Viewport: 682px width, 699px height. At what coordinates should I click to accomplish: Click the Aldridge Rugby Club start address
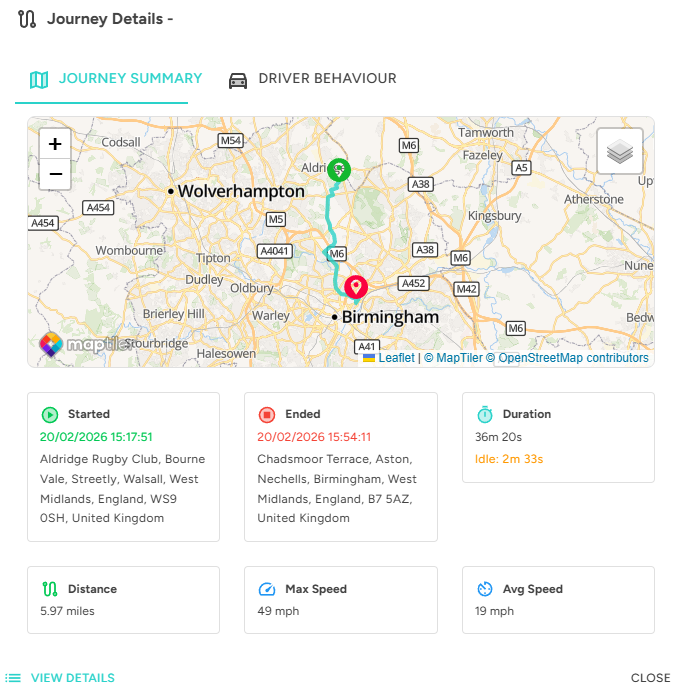(122, 489)
